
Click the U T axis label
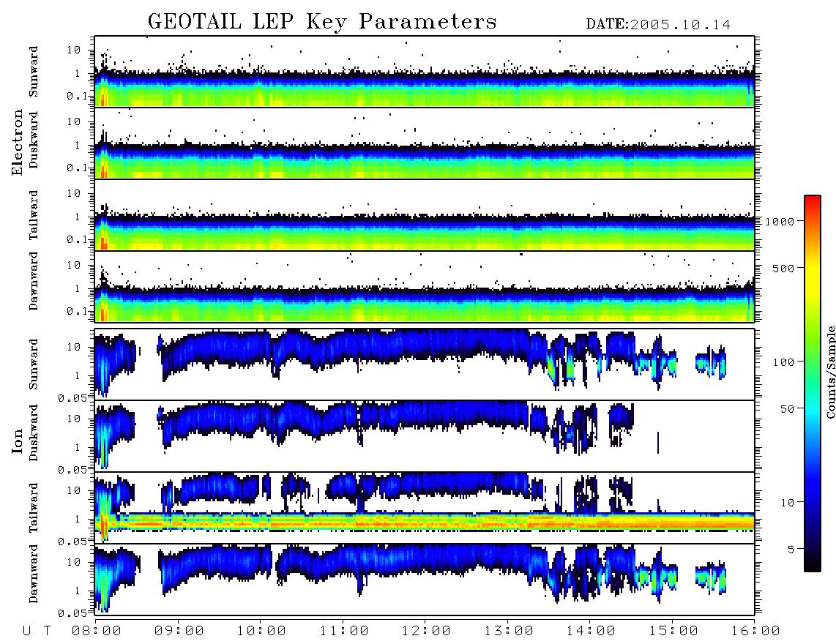(x=37, y=632)
